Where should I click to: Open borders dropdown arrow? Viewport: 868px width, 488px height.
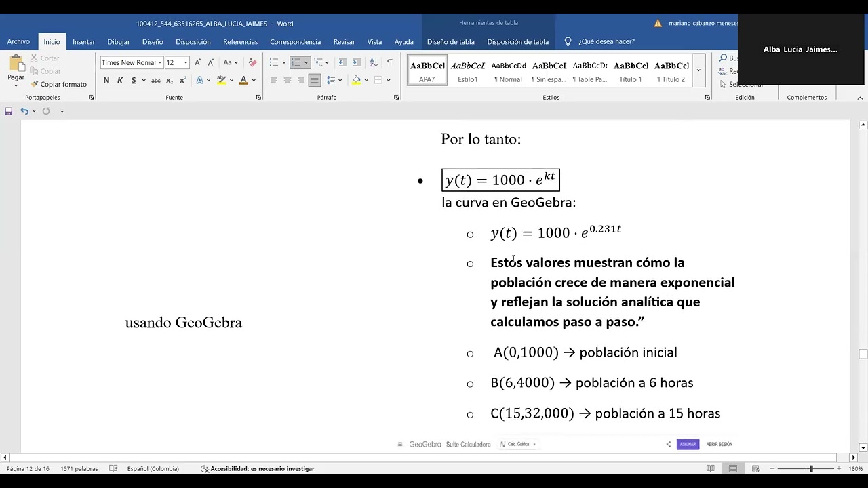tap(388, 80)
